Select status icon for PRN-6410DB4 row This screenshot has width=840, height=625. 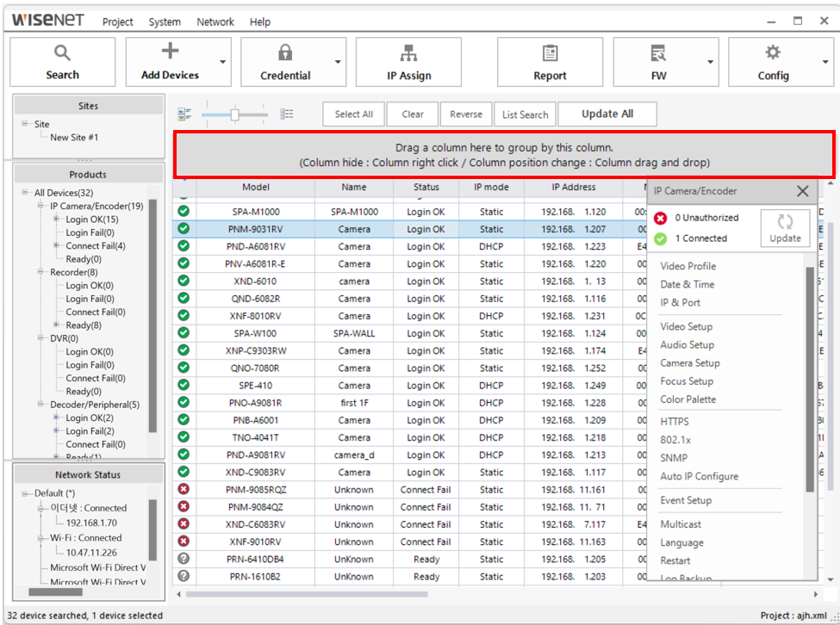pos(184,560)
